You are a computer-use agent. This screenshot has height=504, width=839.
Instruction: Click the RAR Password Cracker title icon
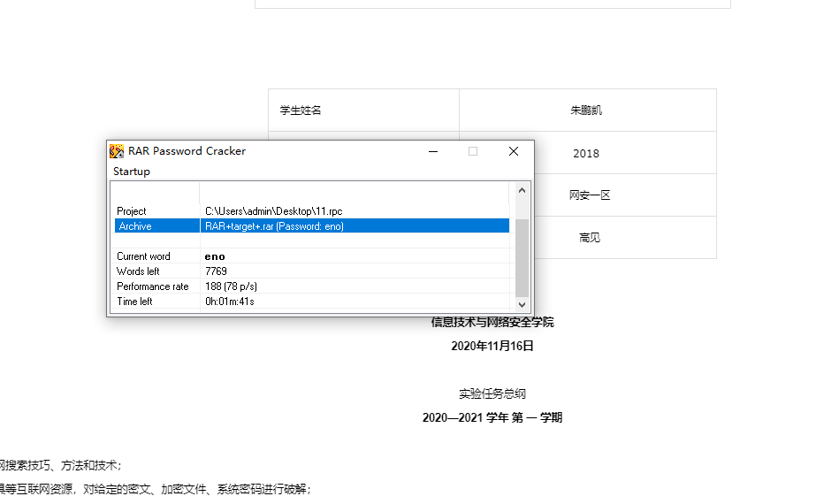[x=116, y=151]
